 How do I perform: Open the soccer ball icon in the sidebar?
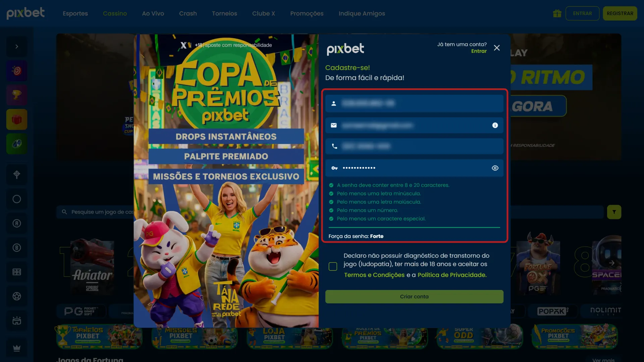(x=17, y=296)
